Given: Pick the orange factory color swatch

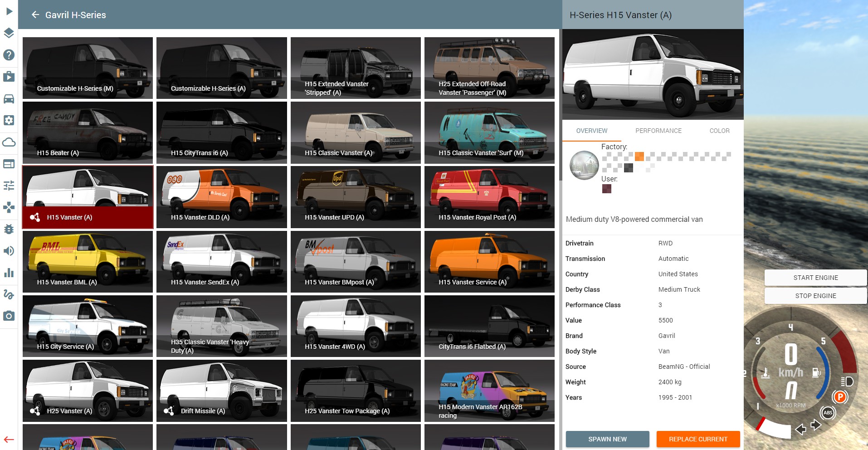Looking at the screenshot, I should click(x=639, y=157).
